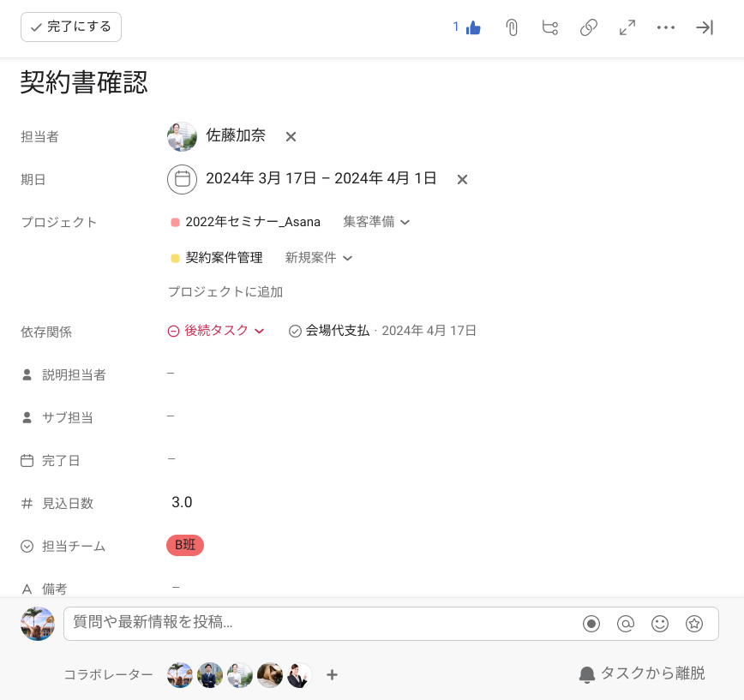Start a screen recording from comment box
Screen dimensions: 744x700
591,624
